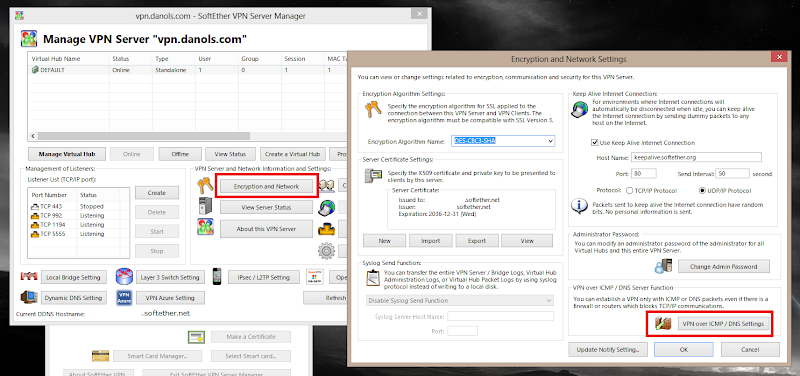The width and height of the screenshot is (800, 376).
Task: Click the Export certificate button
Action: (x=478, y=241)
